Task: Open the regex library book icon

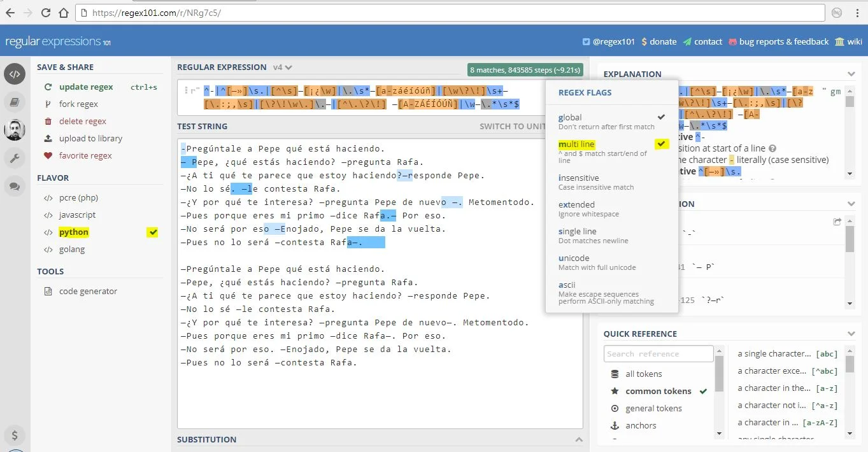Action: [15, 102]
